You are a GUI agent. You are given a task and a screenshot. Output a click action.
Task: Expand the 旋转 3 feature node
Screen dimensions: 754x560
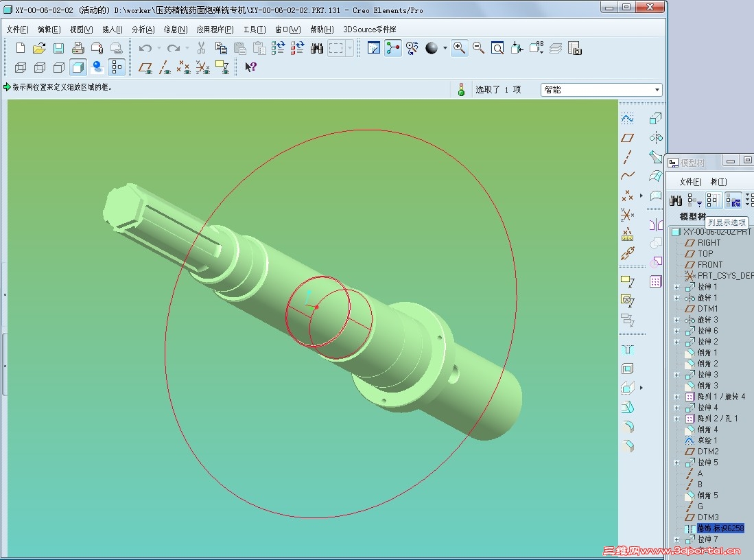coord(676,320)
